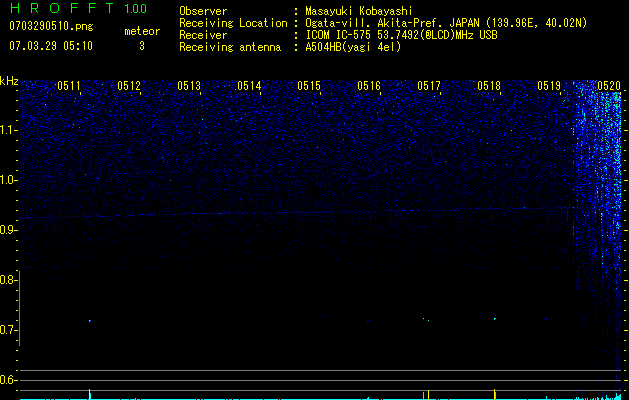Click the meteor count value 3

click(142, 46)
